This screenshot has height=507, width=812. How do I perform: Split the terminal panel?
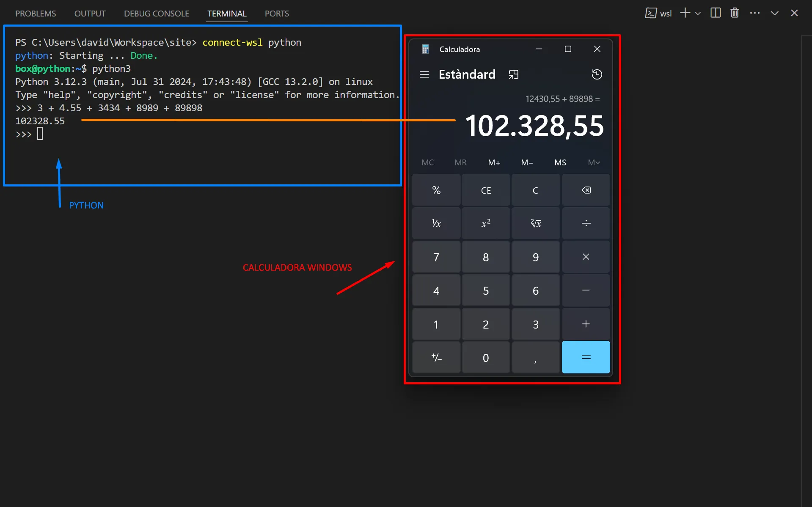click(715, 13)
